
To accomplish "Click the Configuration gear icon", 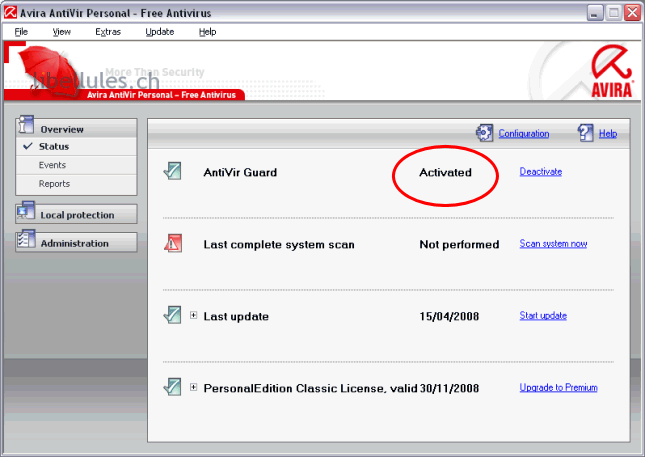I will (485, 133).
